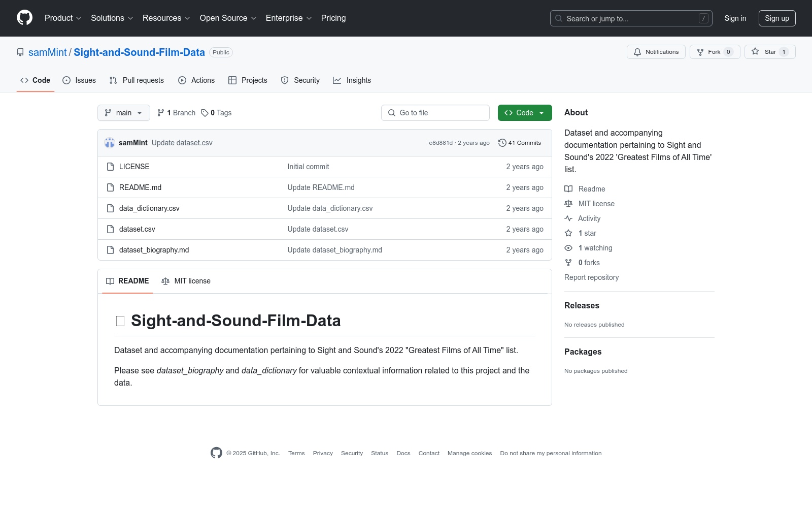The height and width of the screenshot is (508, 812).
Task: Go to the Security tab
Action: point(300,80)
